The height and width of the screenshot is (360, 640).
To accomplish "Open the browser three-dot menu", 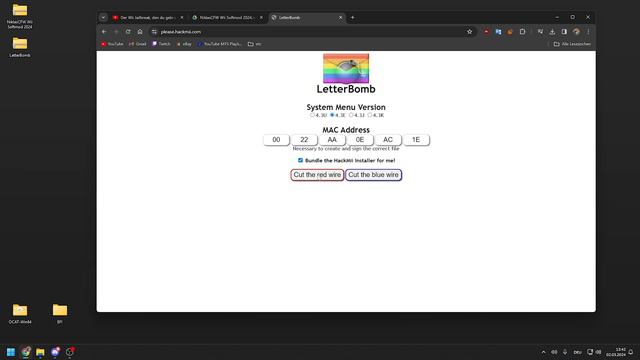I will 588,32.
